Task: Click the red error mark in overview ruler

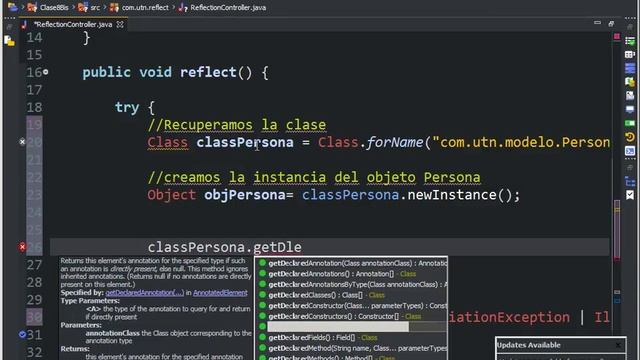Action: tap(617, 258)
